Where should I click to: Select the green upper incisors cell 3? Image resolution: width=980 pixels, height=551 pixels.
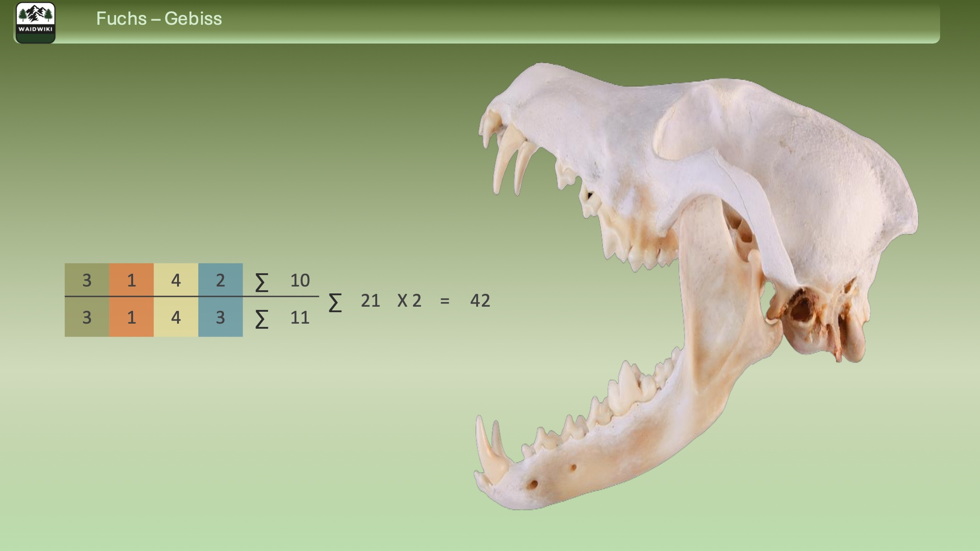point(87,280)
